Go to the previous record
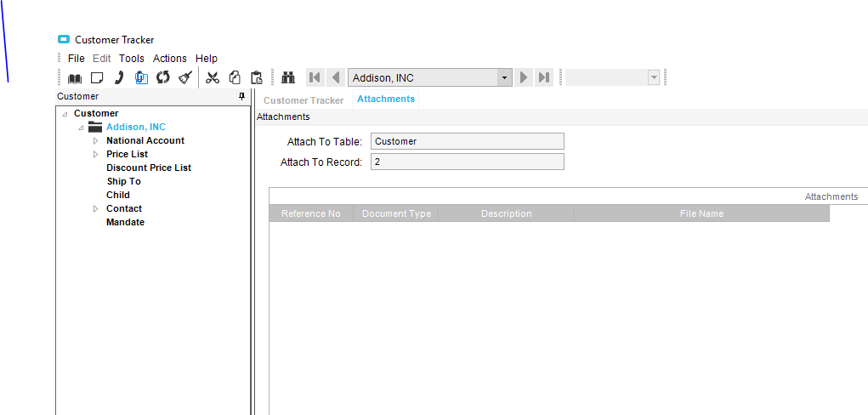This screenshot has height=415, width=868. click(x=336, y=77)
